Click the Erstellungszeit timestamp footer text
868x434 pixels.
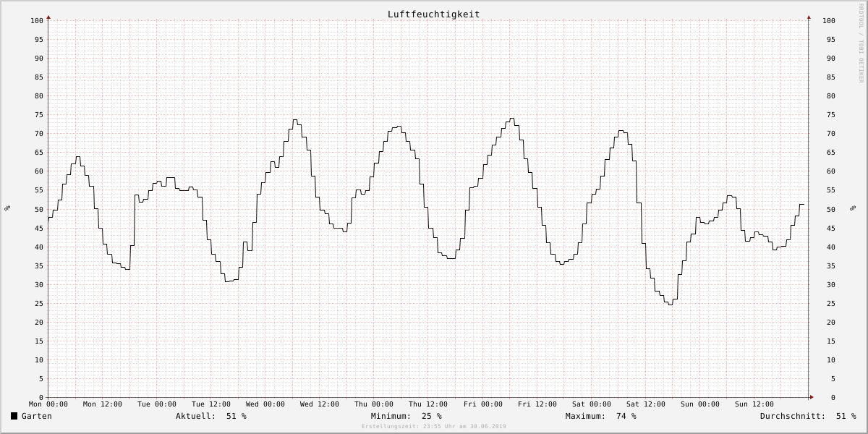click(x=434, y=427)
